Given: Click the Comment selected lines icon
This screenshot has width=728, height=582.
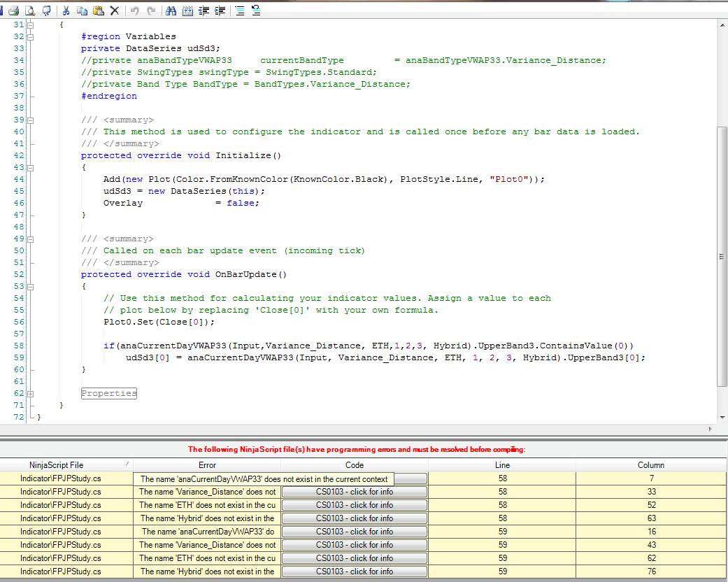Looking at the screenshot, I should pos(240,10).
